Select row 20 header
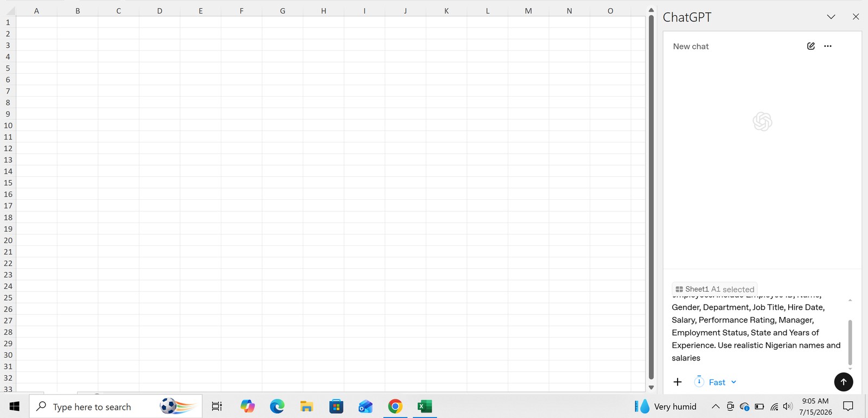 pos(8,240)
